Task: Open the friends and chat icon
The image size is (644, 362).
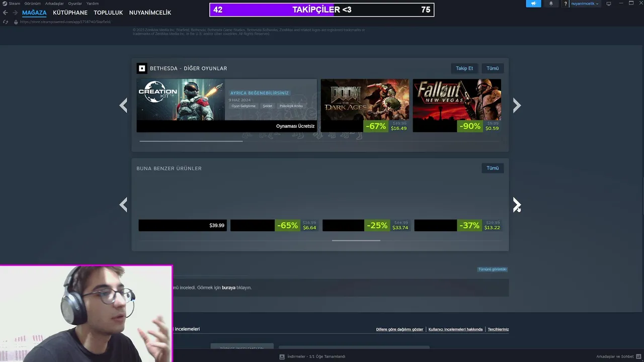Action: coord(638,356)
